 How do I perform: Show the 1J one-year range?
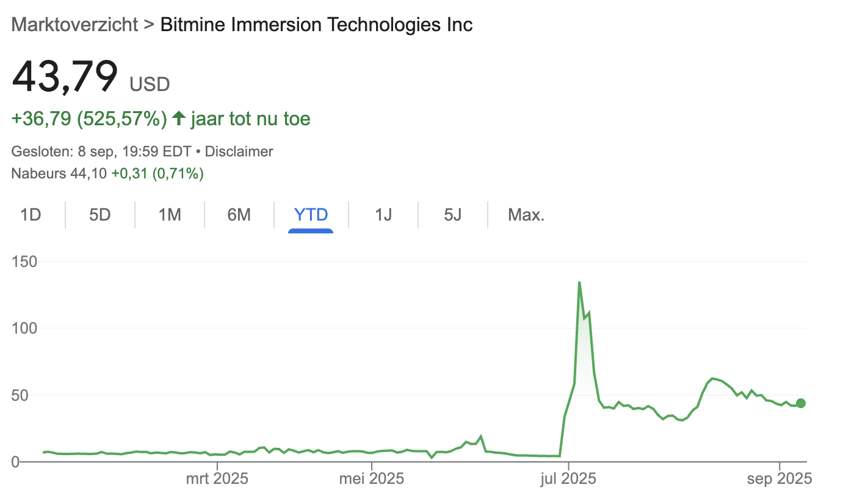(x=383, y=215)
